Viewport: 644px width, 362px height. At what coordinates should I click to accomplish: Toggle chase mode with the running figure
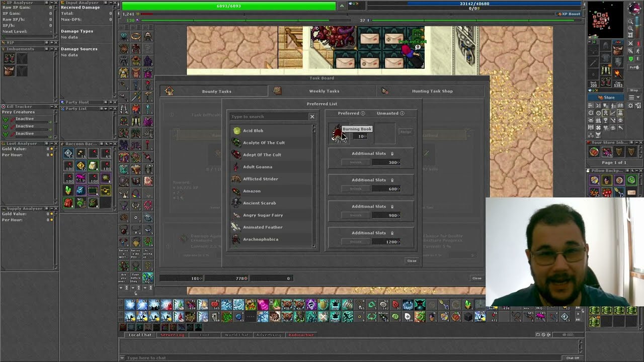pos(638,51)
